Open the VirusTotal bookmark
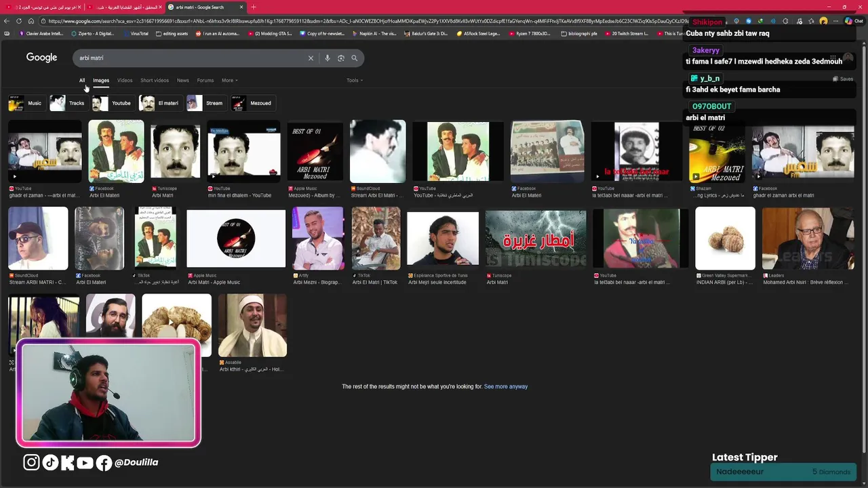This screenshot has width=868, height=488. (136, 33)
